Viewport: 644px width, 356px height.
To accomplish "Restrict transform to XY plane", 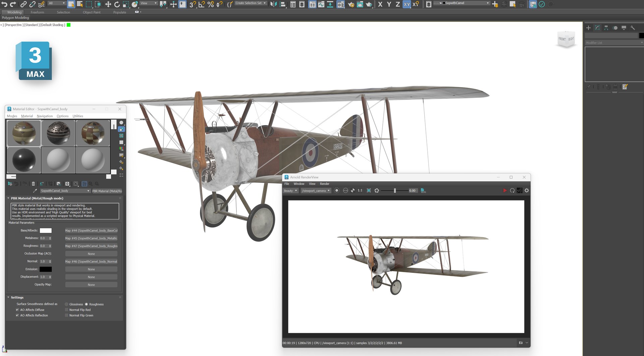I will click(x=407, y=4).
